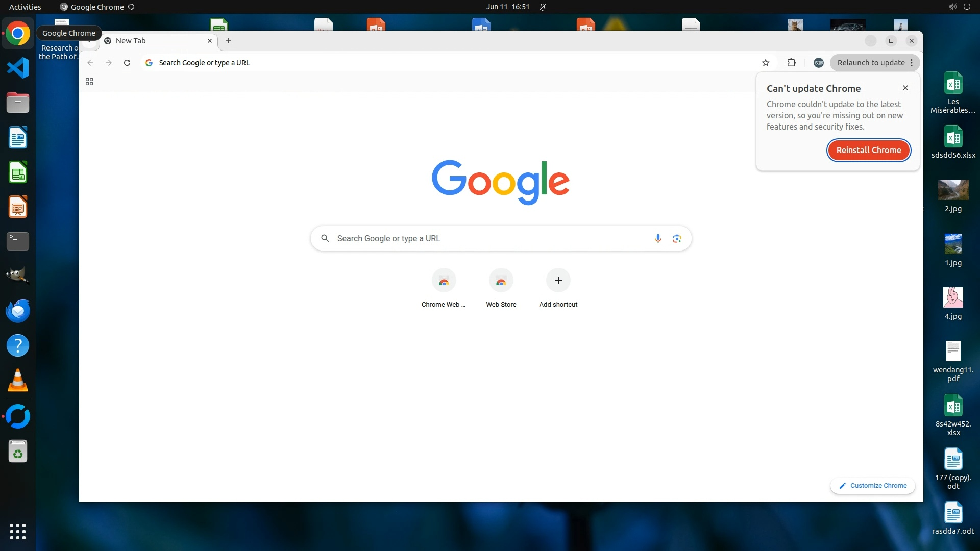Open the Chrome menu three dots

pyautogui.click(x=912, y=63)
